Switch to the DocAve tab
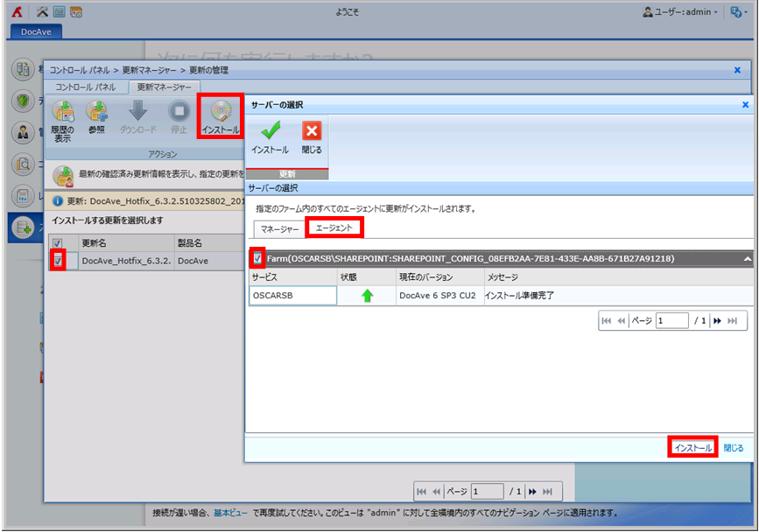The image size is (759, 532). [36, 31]
